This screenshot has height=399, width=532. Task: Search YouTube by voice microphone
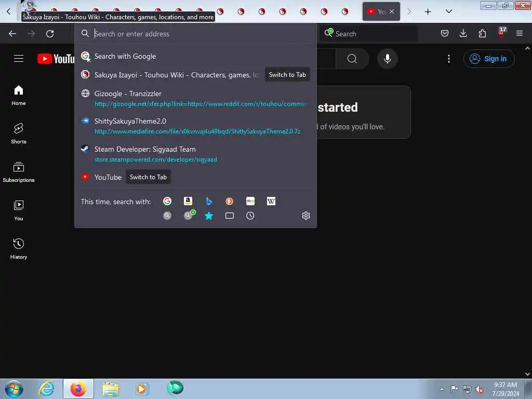click(x=387, y=59)
